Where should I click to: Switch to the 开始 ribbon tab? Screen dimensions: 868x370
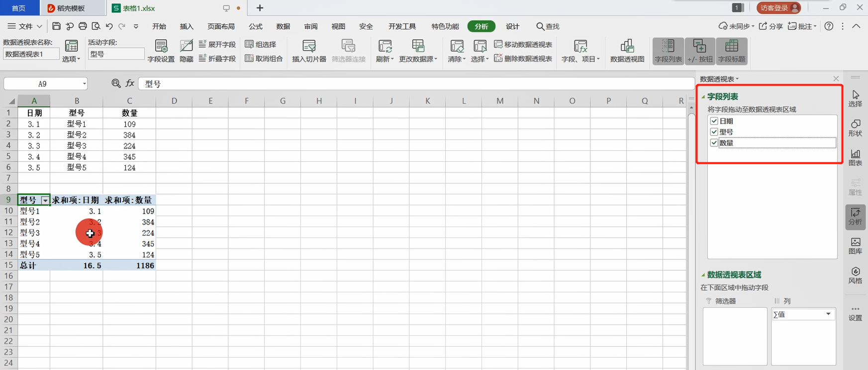[159, 26]
